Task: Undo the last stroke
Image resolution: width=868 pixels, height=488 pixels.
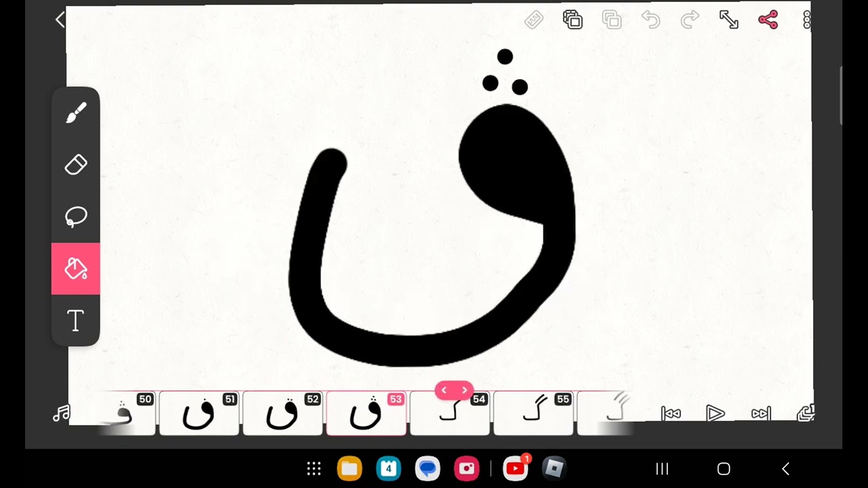Action: [x=651, y=20]
